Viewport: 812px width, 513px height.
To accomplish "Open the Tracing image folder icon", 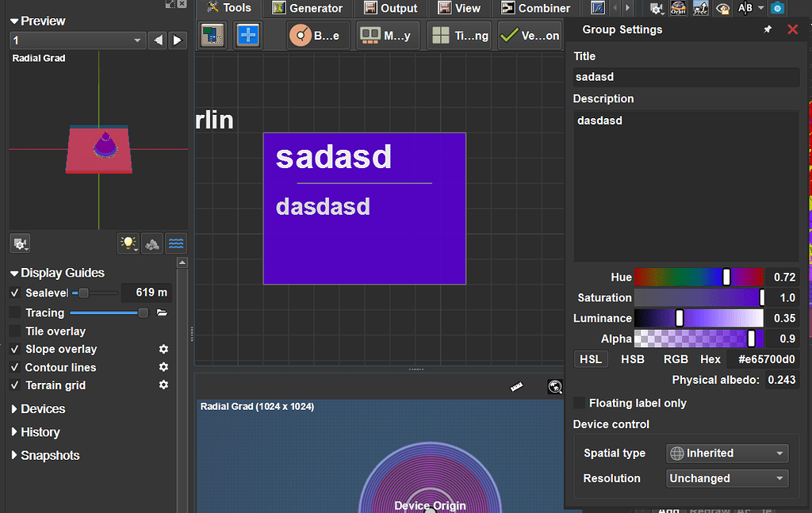I will (x=163, y=313).
